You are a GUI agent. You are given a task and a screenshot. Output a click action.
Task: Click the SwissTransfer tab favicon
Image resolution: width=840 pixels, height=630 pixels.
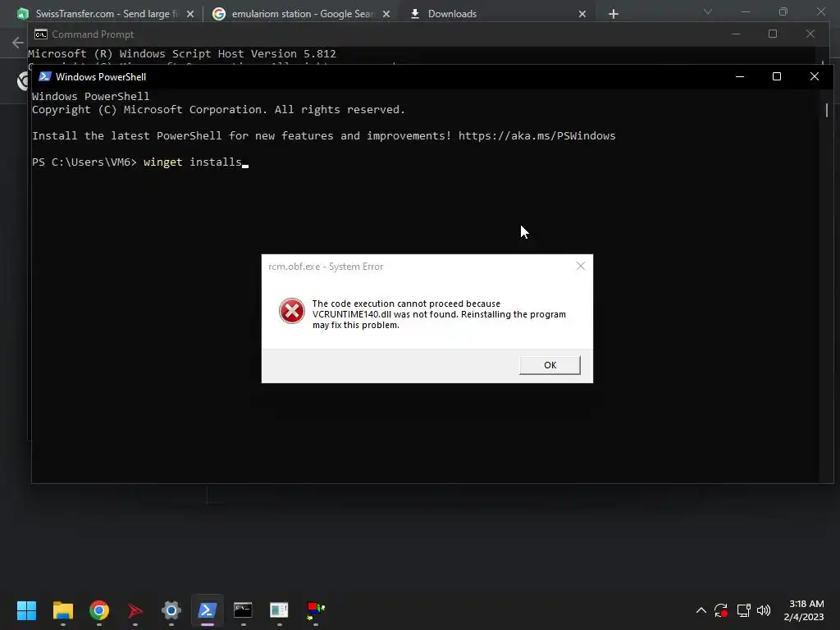pyautogui.click(x=22, y=13)
